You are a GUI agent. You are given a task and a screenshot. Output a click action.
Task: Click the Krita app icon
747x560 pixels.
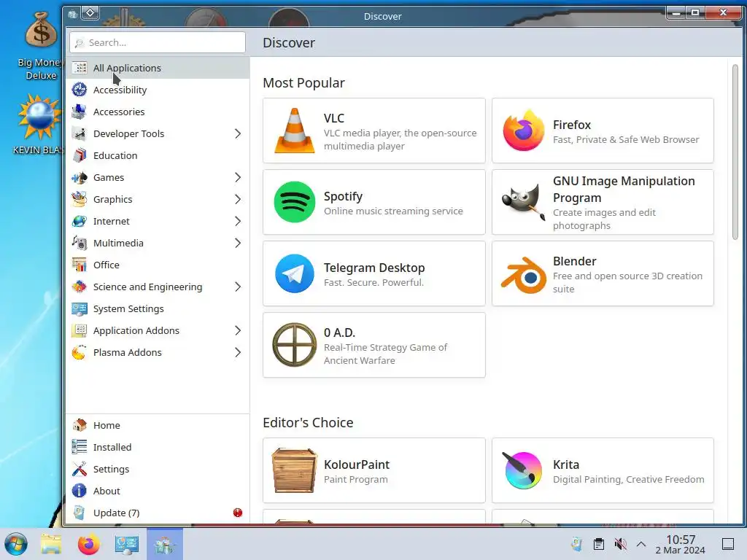coord(523,470)
